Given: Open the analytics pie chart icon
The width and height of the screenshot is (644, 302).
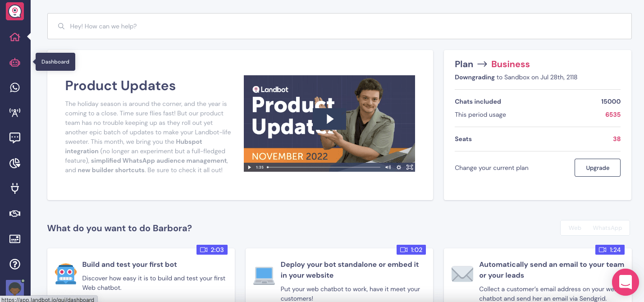Looking at the screenshot, I should click(x=15, y=163).
